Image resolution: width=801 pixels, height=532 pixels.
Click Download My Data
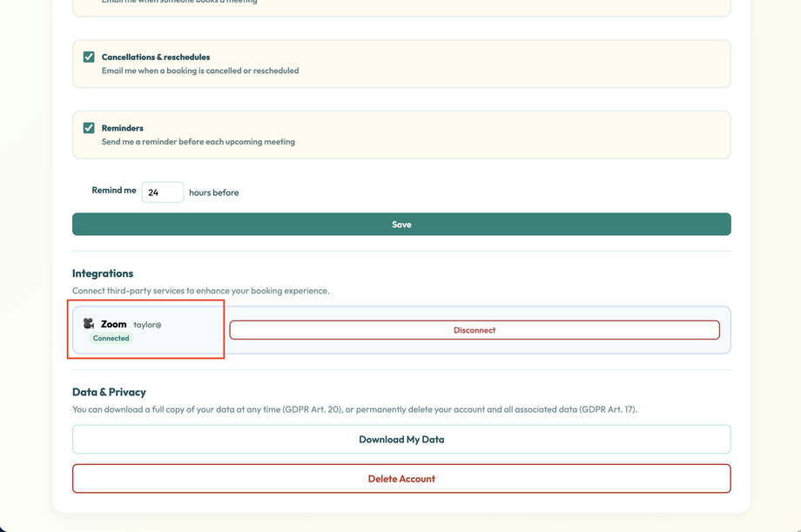point(401,439)
